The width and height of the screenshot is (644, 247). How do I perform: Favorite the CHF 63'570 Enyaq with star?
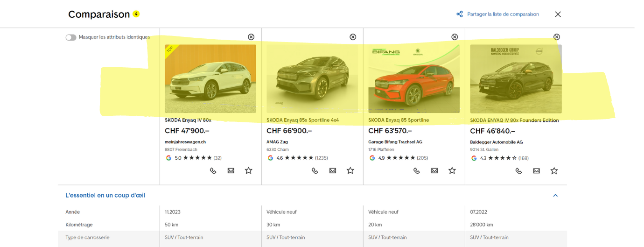pos(452,171)
